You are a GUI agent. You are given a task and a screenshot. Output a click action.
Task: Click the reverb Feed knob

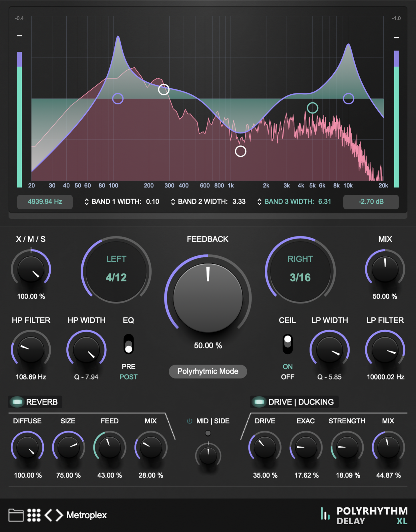point(110,447)
